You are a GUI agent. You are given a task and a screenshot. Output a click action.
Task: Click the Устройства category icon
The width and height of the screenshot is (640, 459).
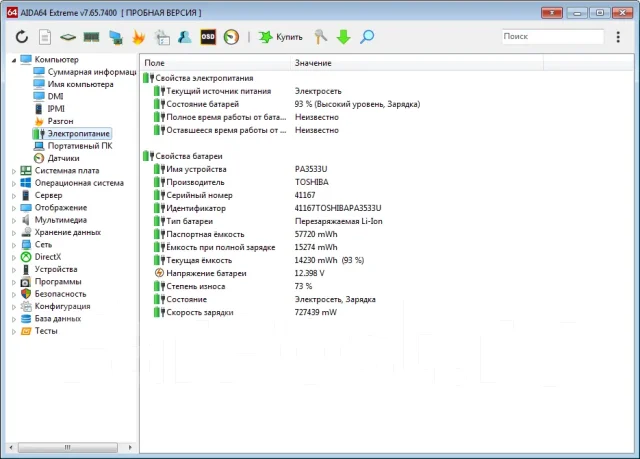pos(26,269)
